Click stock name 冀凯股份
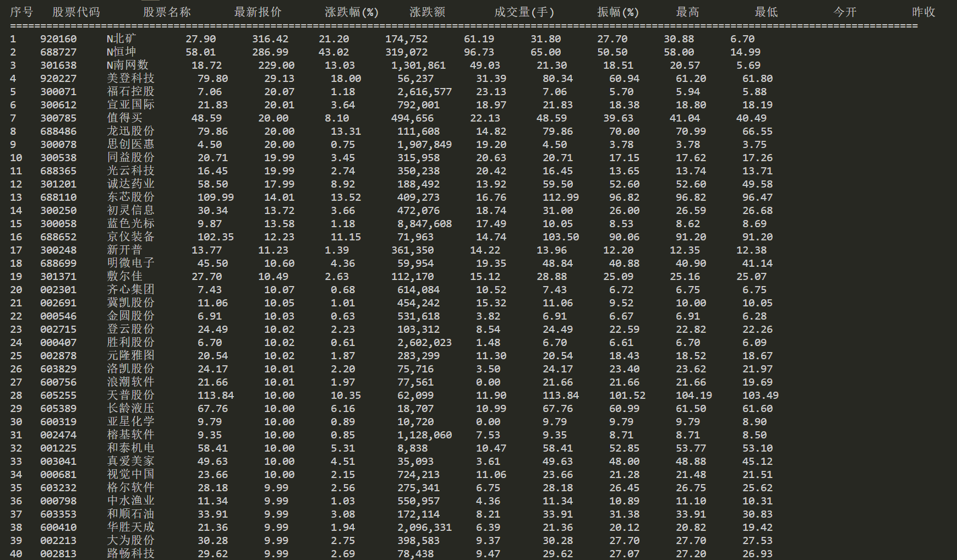The height and width of the screenshot is (560, 957). pyautogui.click(x=130, y=303)
